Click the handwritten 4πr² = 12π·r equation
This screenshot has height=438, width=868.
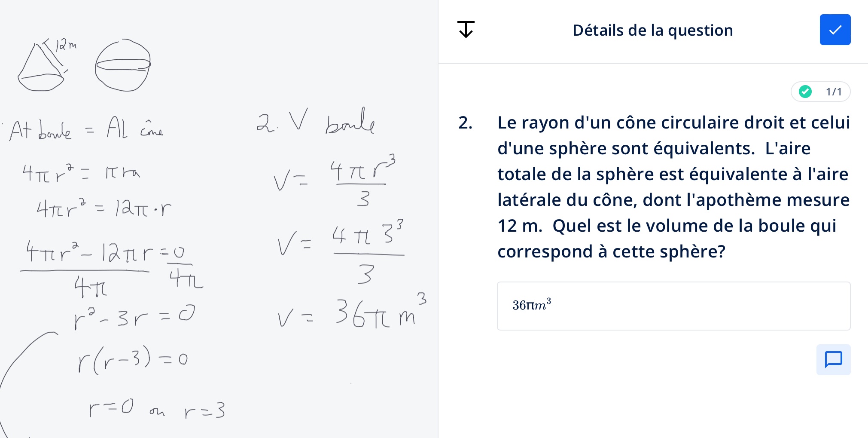[104, 209]
